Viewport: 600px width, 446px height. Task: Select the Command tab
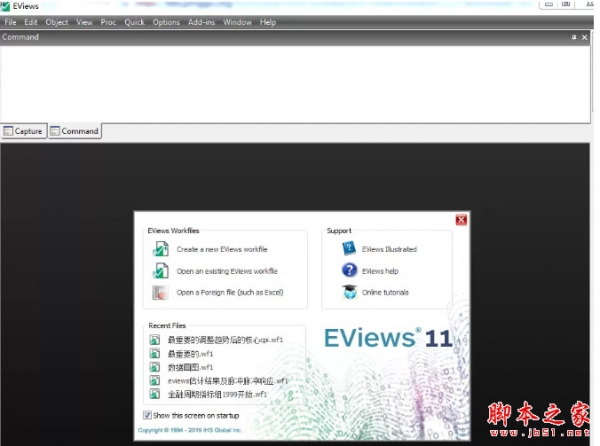click(75, 131)
